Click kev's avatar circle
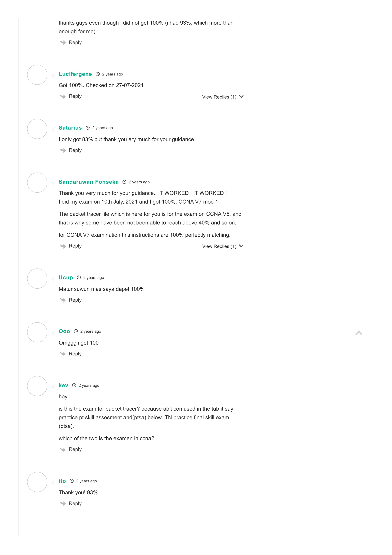Viewport: 392px width, 555px height. click(37, 386)
